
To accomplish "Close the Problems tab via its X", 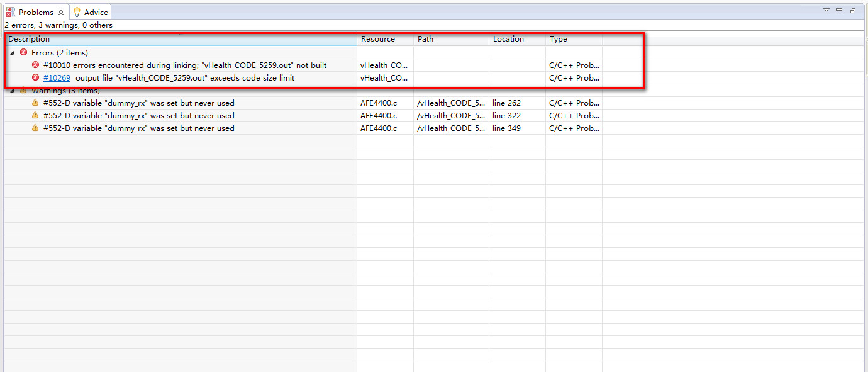I will pos(61,12).
